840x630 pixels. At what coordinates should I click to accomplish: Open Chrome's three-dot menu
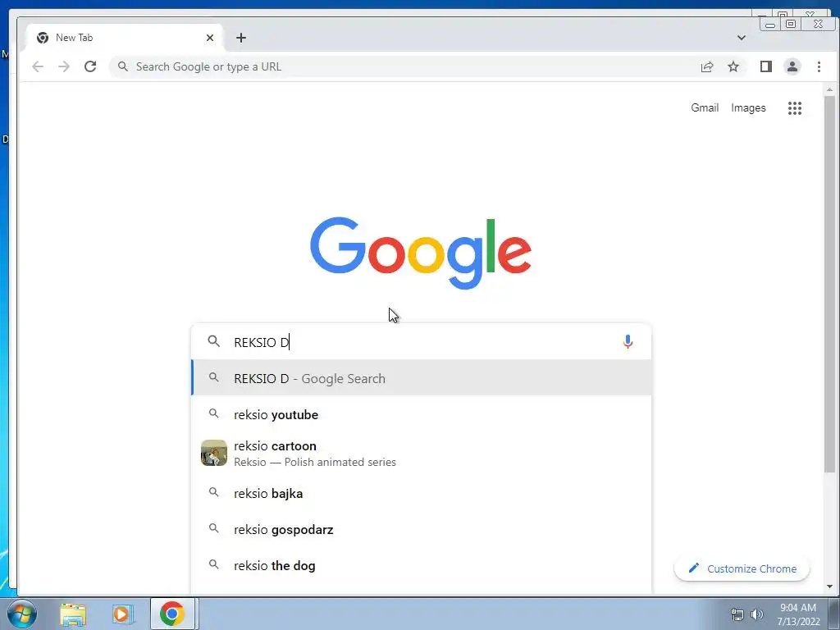pyautogui.click(x=819, y=66)
